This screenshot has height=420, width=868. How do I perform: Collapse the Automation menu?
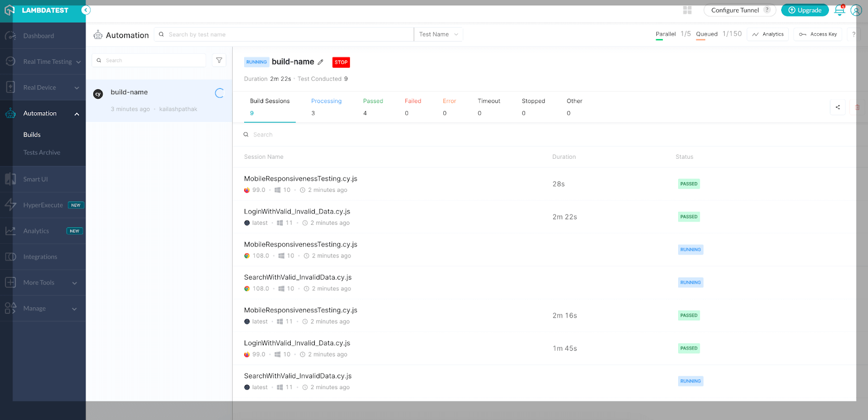(x=76, y=114)
